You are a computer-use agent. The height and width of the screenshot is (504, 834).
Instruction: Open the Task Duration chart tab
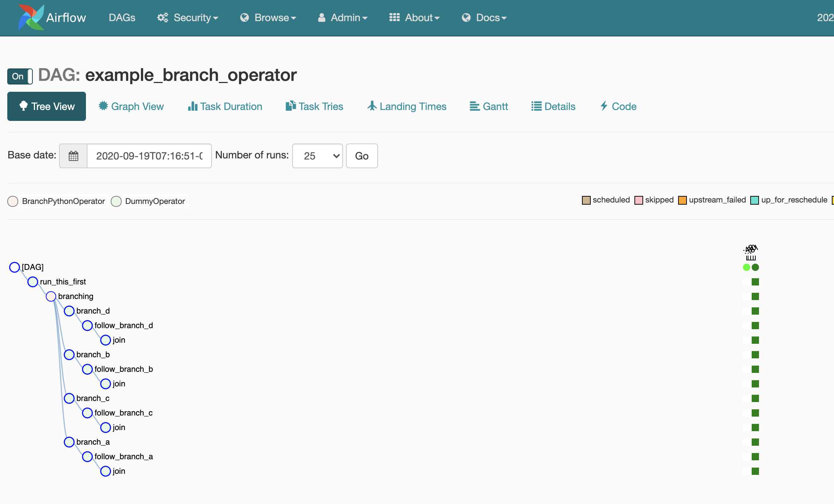tap(225, 106)
